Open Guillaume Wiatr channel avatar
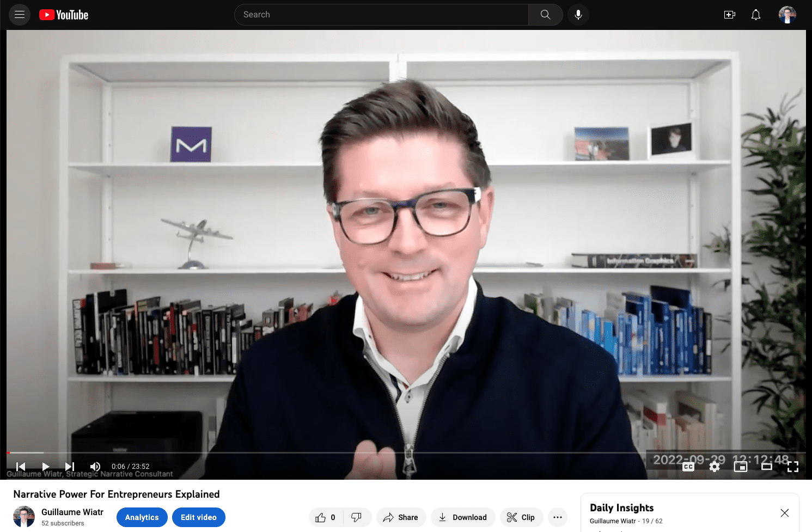This screenshot has height=532, width=812. pos(24,516)
